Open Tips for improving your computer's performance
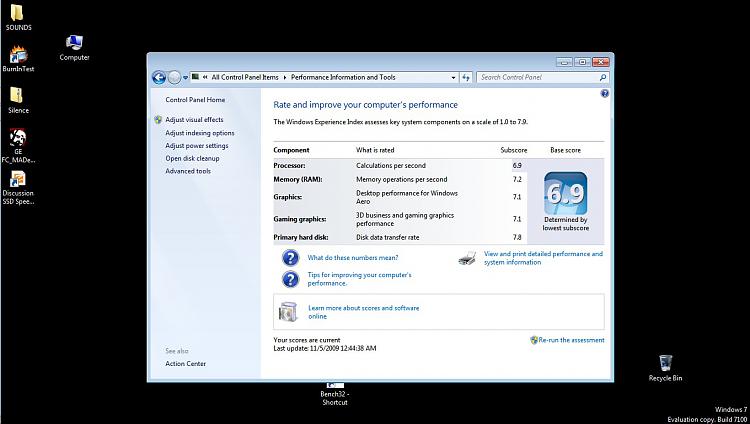The width and height of the screenshot is (750, 424). click(x=359, y=279)
